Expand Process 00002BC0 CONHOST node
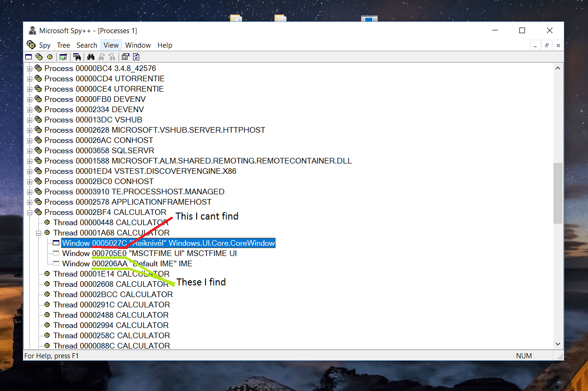The height and width of the screenshot is (391, 588). (30, 181)
